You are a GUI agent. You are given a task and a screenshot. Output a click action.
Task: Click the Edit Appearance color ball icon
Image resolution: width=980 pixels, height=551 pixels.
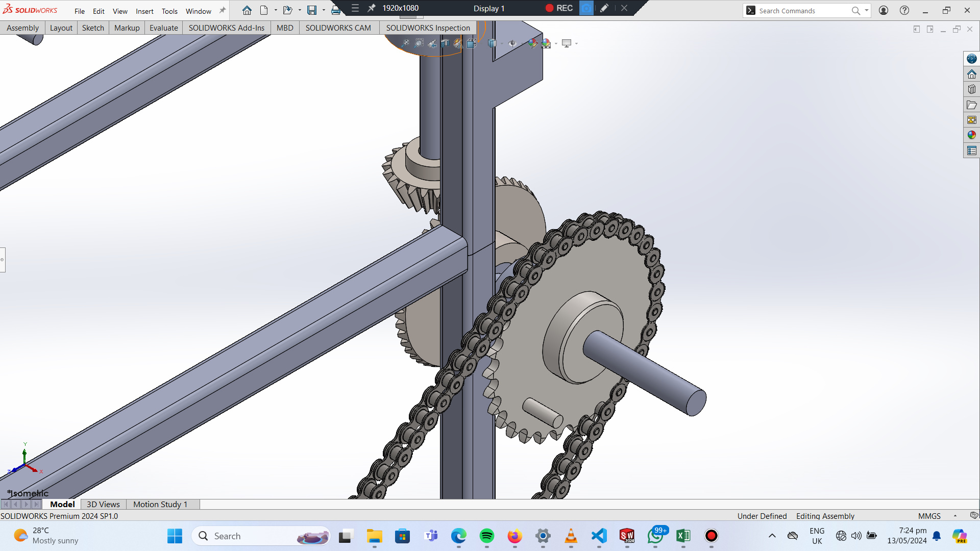[x=532, y=43]
